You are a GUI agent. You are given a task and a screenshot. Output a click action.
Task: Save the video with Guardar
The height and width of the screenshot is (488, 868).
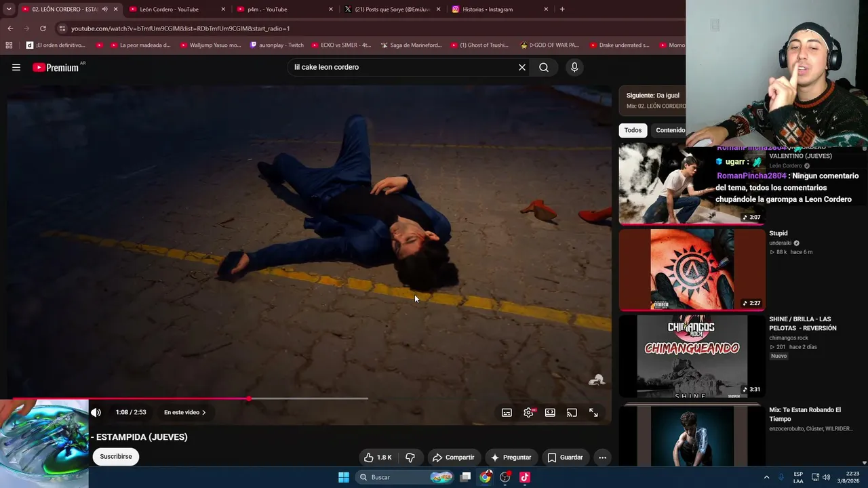point(566,457)
